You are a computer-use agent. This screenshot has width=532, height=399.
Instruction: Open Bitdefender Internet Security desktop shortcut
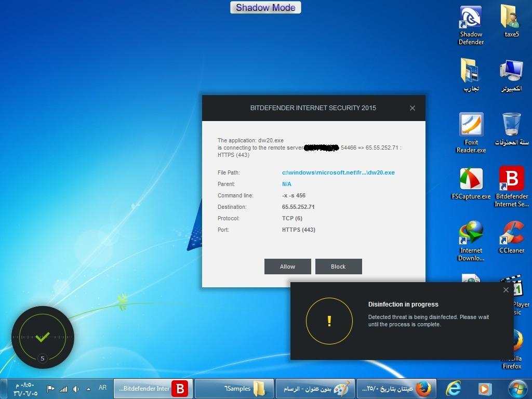coord(511,187)
